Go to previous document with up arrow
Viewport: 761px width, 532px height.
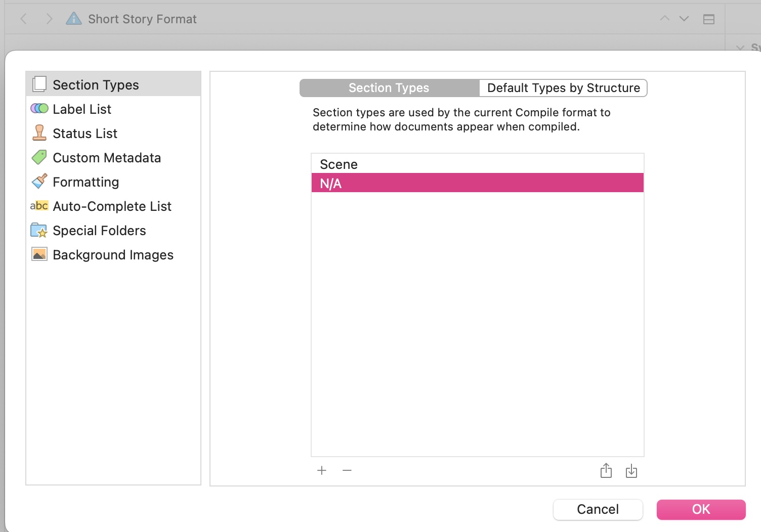tap(665, 19)
